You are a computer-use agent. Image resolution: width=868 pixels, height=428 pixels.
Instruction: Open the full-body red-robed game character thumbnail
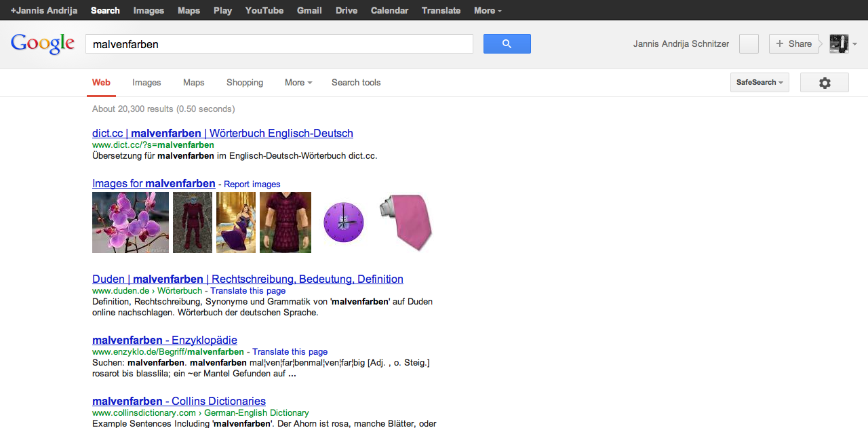[193, 222]
